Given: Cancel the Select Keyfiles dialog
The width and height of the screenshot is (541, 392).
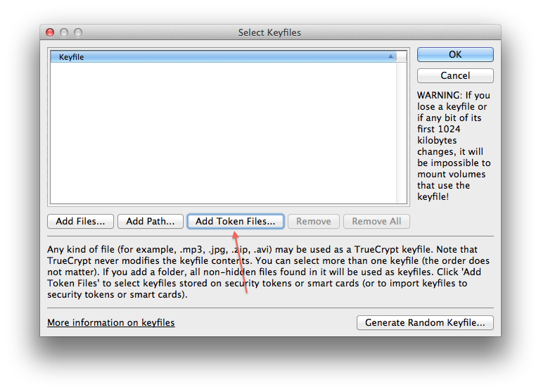Looking at the screenshot, I should click(455, 75).
